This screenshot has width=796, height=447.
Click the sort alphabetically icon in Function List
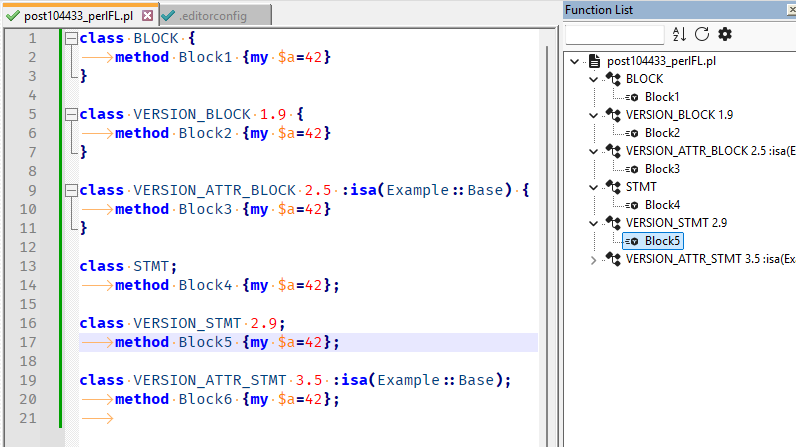679,34
